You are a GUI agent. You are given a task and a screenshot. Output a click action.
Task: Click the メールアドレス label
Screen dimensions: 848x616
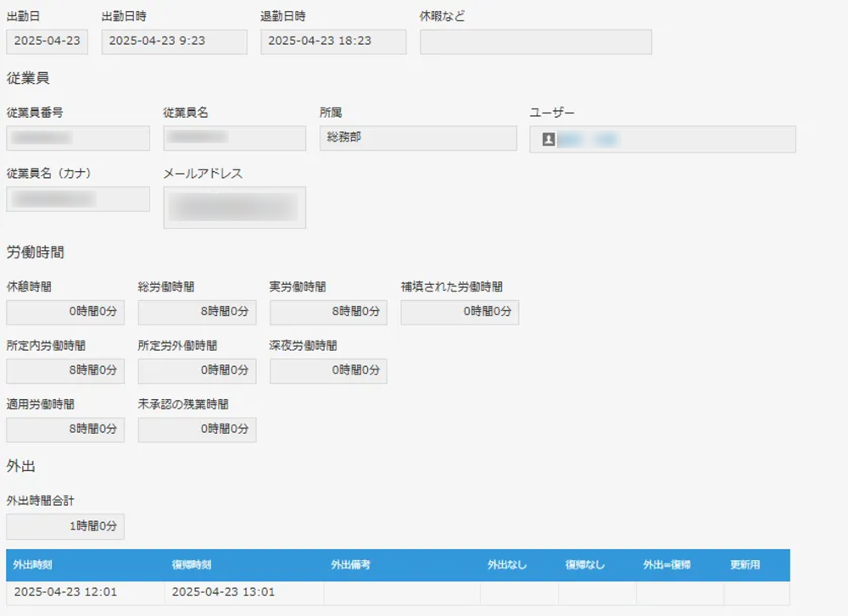[203, 174]
